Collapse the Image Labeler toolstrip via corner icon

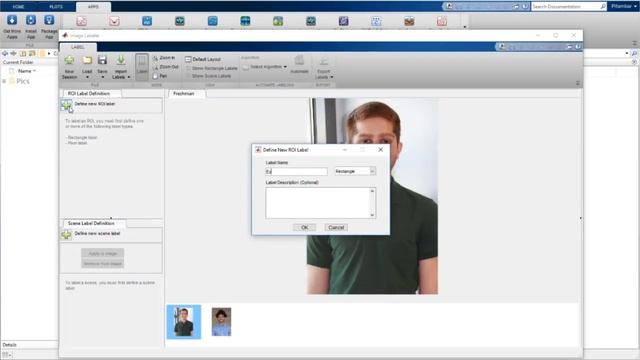(578, 83)
